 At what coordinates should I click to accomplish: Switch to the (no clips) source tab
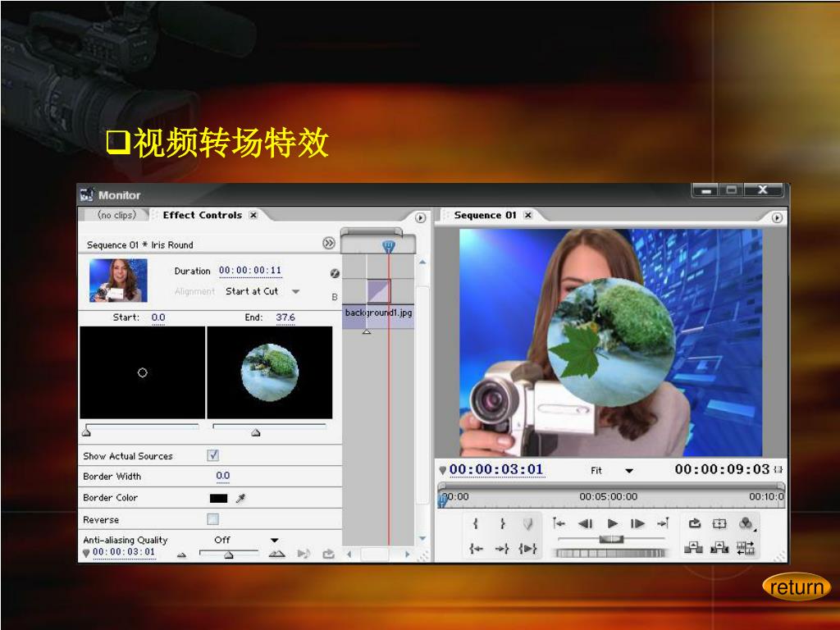pyautogui.click(x=116, y=216)
